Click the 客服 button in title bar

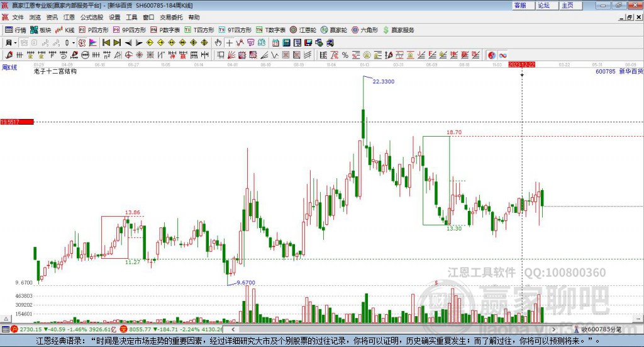coord(524,5)
